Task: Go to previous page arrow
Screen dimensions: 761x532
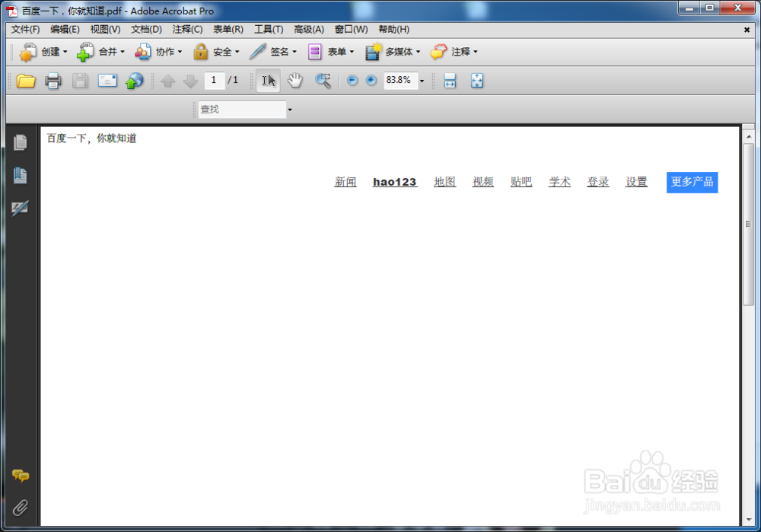Action: click(x=167, y=81)
